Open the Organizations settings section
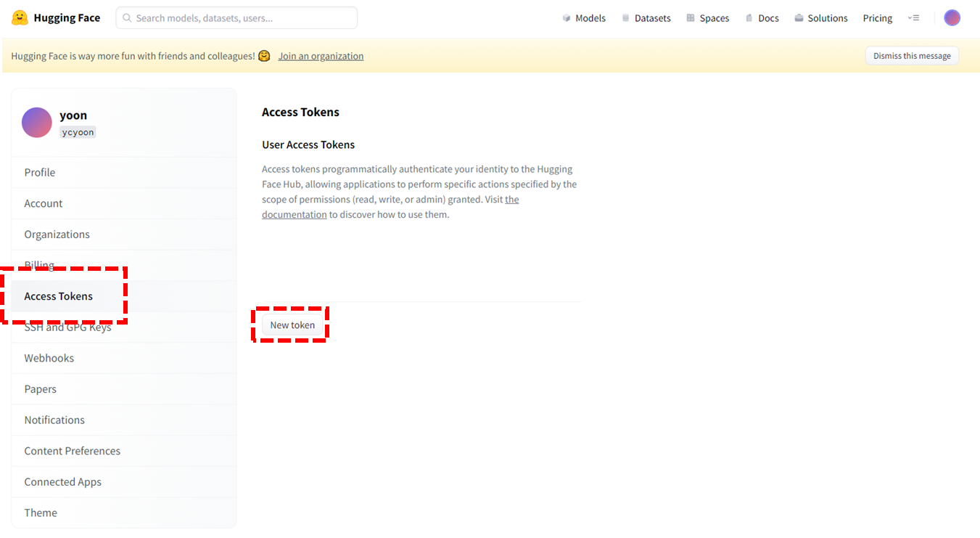980x538 pixels. [124, 235]
